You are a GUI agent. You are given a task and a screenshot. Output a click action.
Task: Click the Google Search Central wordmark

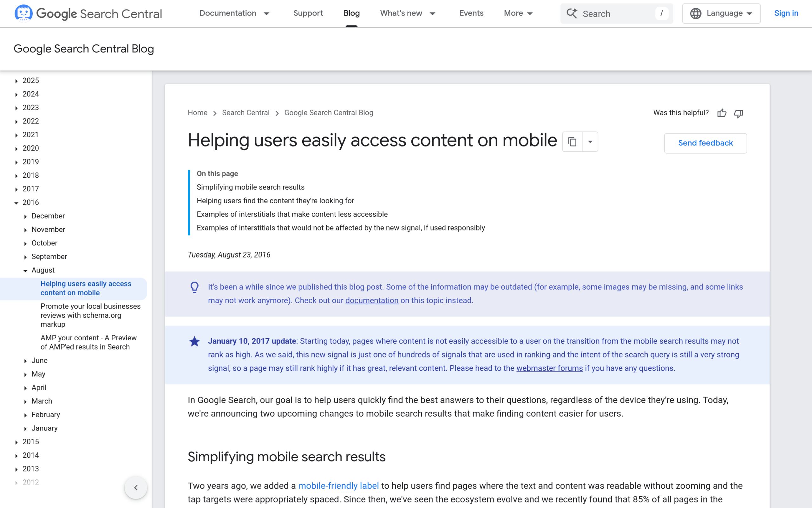coord(99,14)
